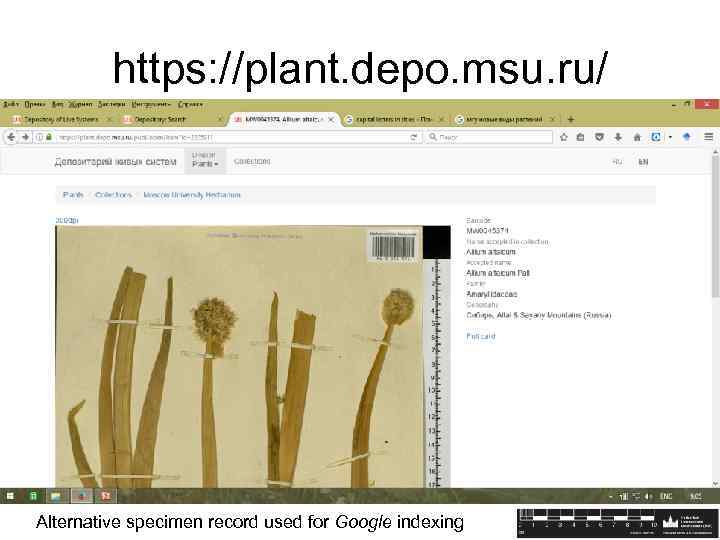Screen dimensions: 720x540
Task: Open the herbarium specimen image
Action: (253, 356)
